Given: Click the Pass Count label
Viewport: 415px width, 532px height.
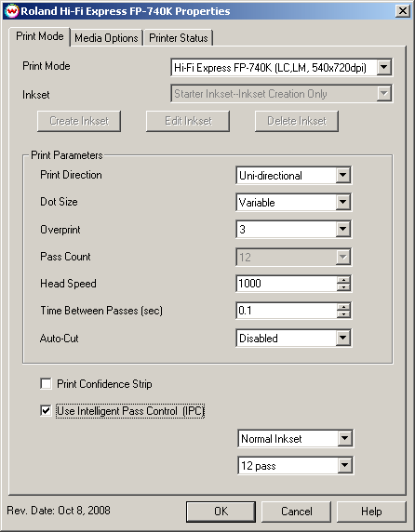Looking at the screenshot, I should coord(65,257).
